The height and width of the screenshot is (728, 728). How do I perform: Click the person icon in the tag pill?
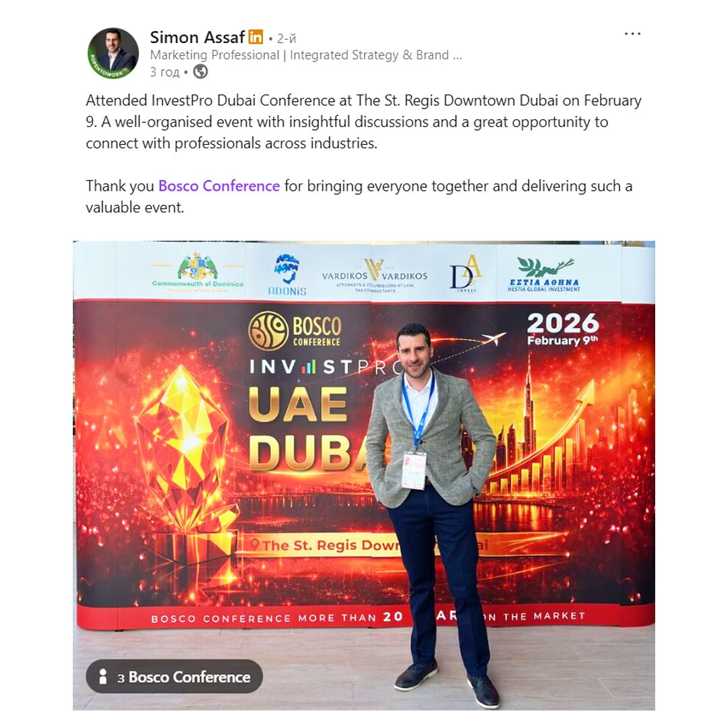(103, 677)
